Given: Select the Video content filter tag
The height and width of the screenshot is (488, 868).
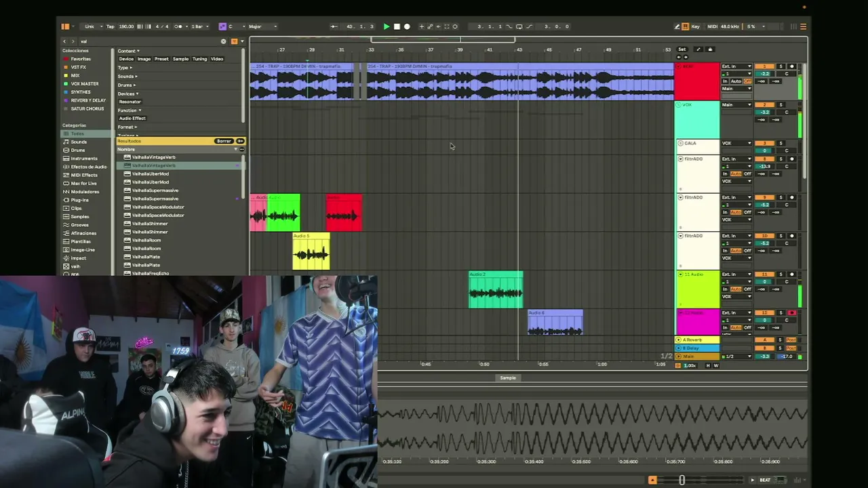Looking at the screenshot, I should [x=217, y=59].
